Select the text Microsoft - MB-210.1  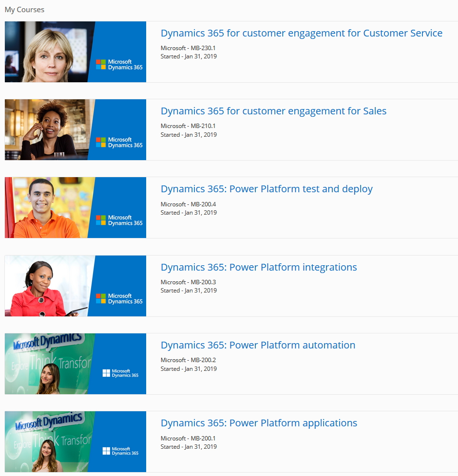(188, 126)
